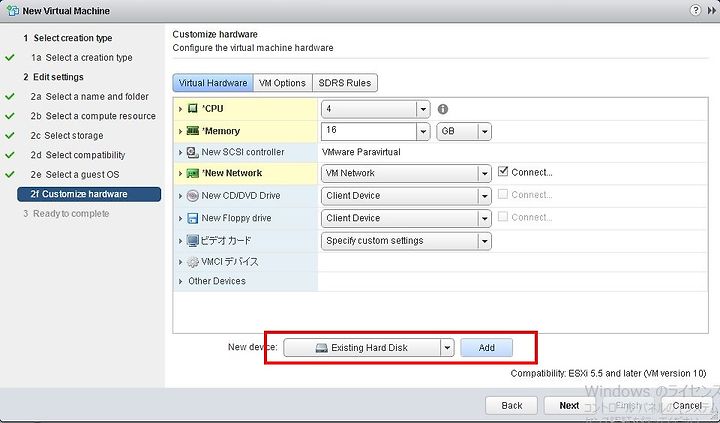Click the 1 Select creation type heading

[68, 38]
